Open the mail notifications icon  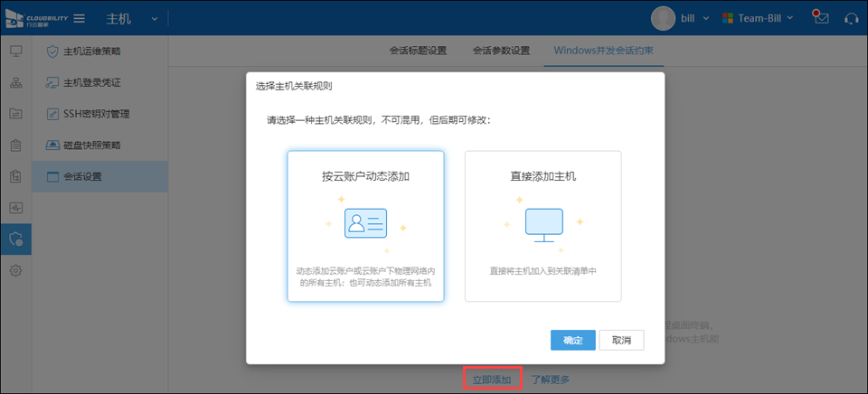tap(820, 17)
